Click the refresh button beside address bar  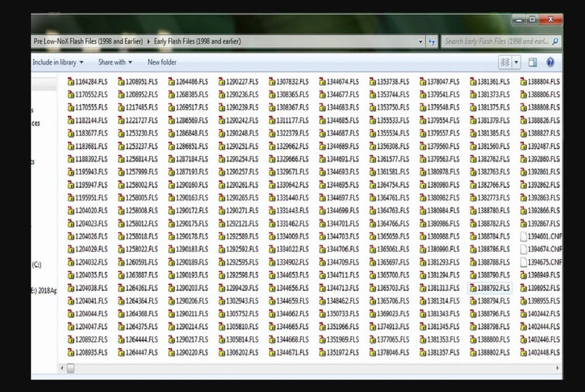pos(431,41)
